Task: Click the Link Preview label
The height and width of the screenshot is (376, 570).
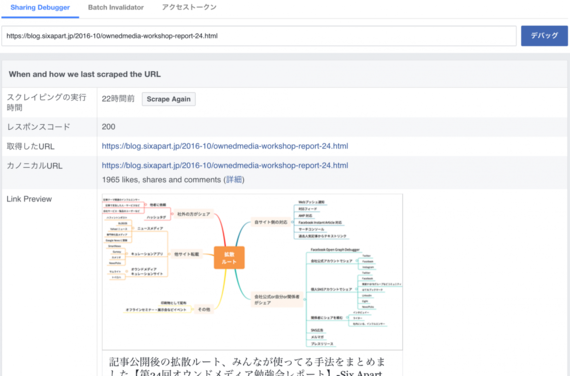Action: coord(29,199)
